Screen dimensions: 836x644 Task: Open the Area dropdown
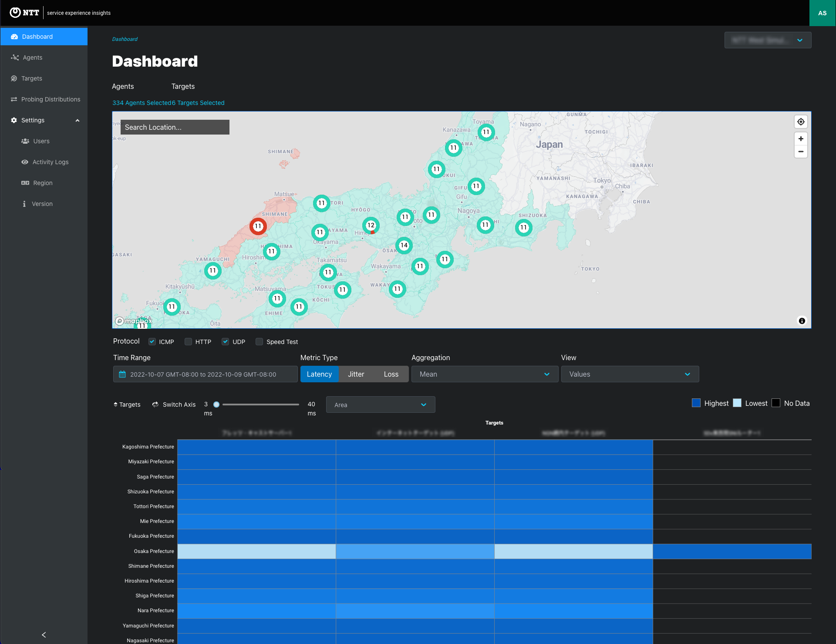coord(381,405)
